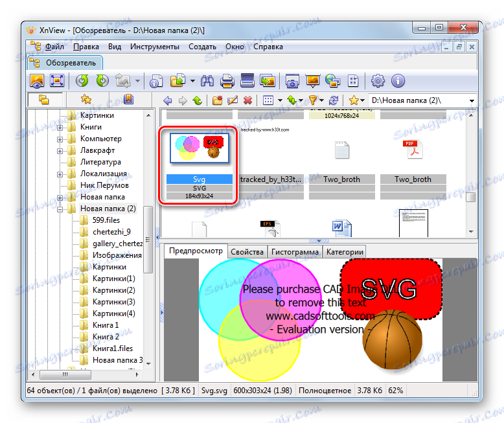Start slideshow via projector screen icon
Viewport: 504px width, 423px height.
tap(312, 81)
